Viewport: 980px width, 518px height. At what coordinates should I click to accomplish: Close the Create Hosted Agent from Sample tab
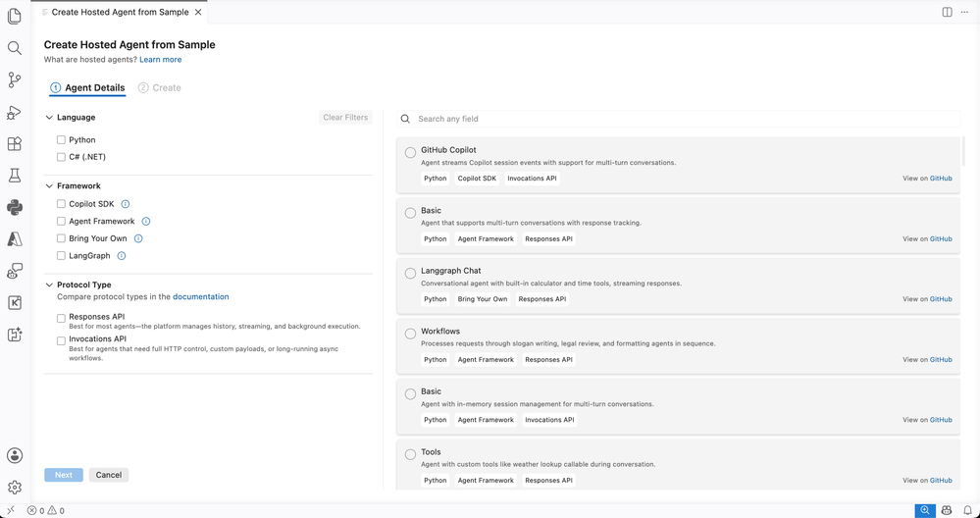(x=198, y=12)
